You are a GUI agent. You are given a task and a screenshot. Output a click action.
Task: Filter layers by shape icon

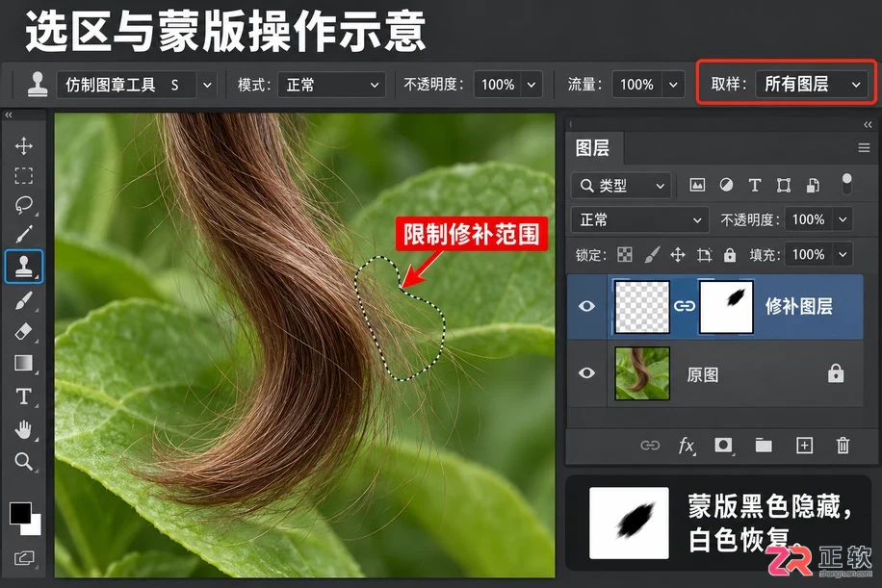(784, 185)
